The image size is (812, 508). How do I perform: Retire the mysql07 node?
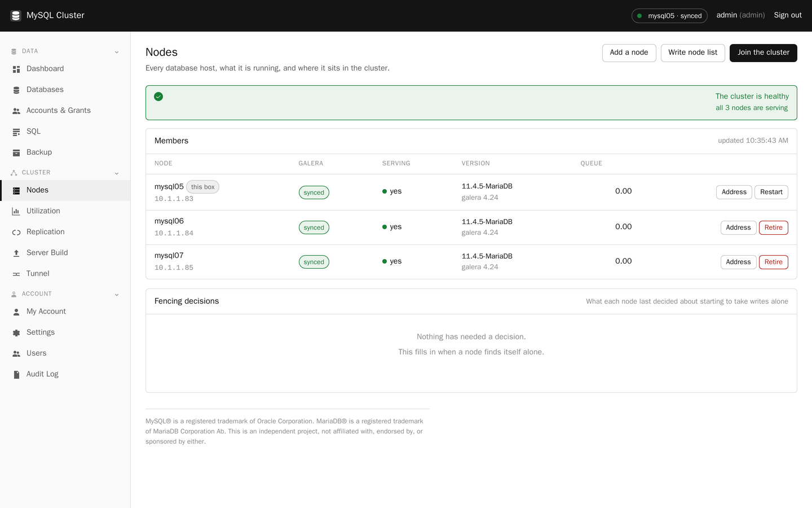[773, 262]
